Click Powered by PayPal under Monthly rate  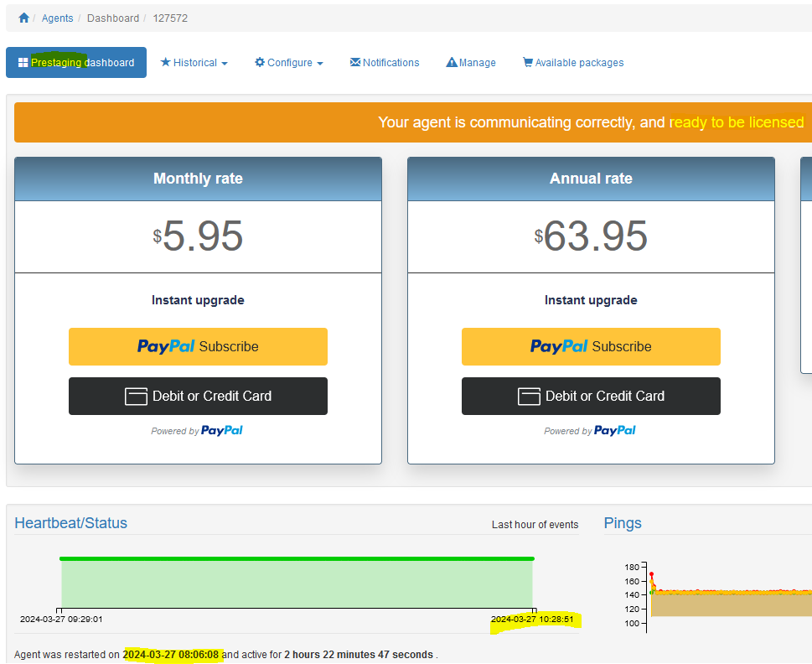(197, 430)
